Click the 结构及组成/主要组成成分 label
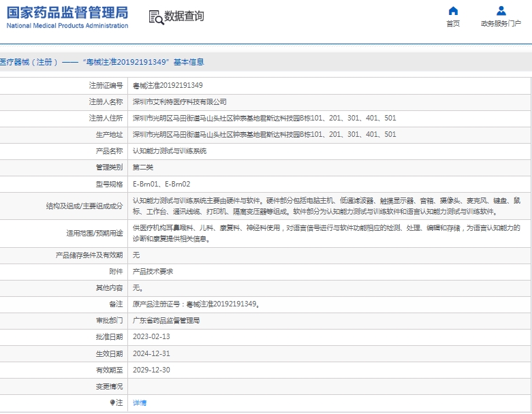This screenshot has width=532, height=414. tap(84, 206)
